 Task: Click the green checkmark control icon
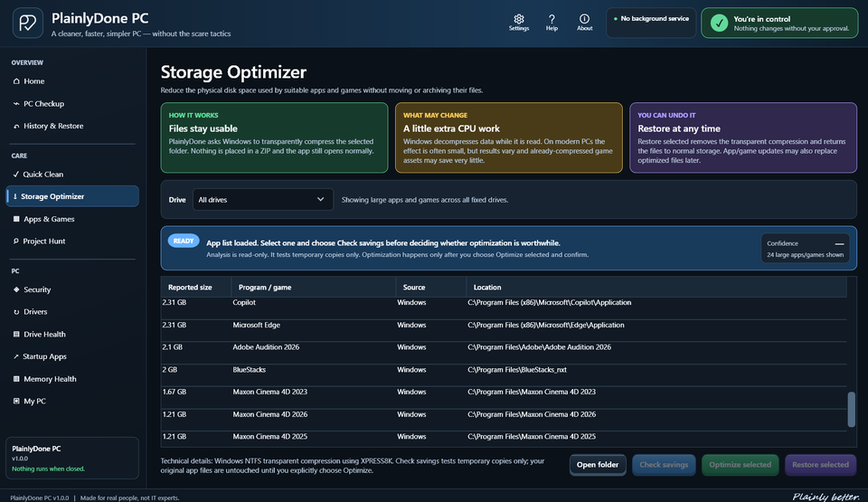pyautogui.click(x=719, y=23)
